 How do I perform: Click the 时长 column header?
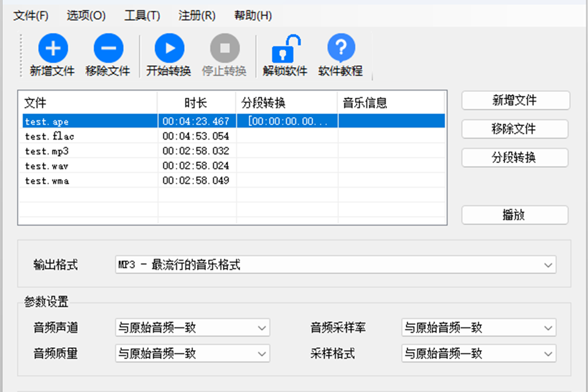point(196,103)
